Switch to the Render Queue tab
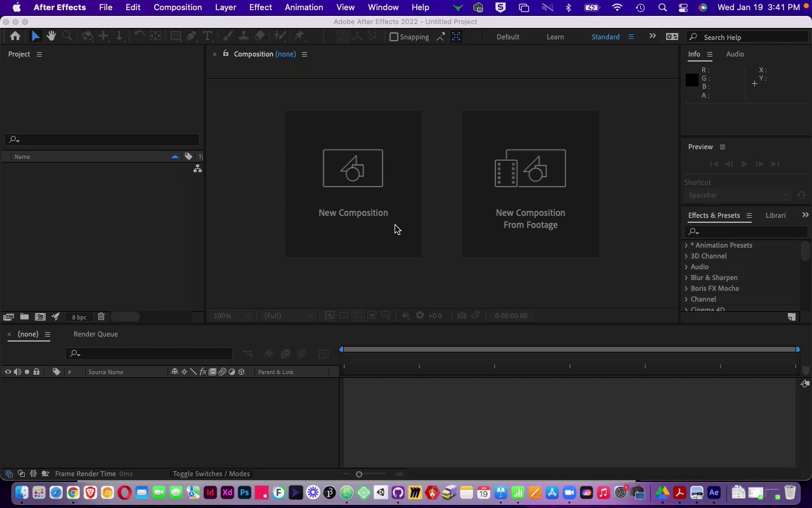 pos(96,334)
